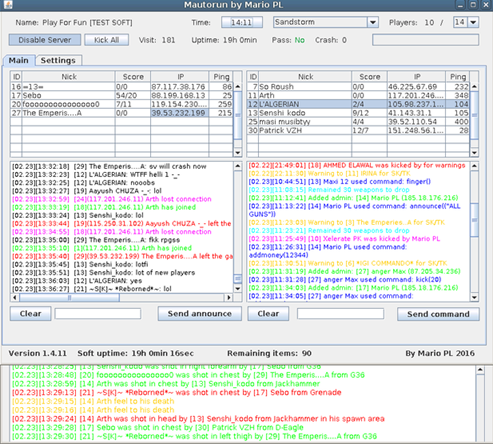Click right player table scroll up arrow
Screen dimensions: 493x444
(x=474, y=86)
